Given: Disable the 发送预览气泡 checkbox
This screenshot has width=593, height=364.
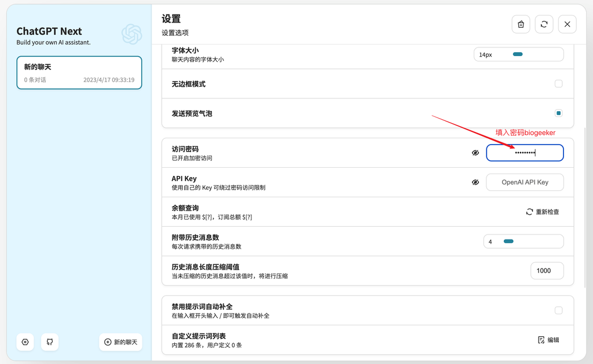Looking at the screenshot, I should pyautogui.click(x=558, y=113).
